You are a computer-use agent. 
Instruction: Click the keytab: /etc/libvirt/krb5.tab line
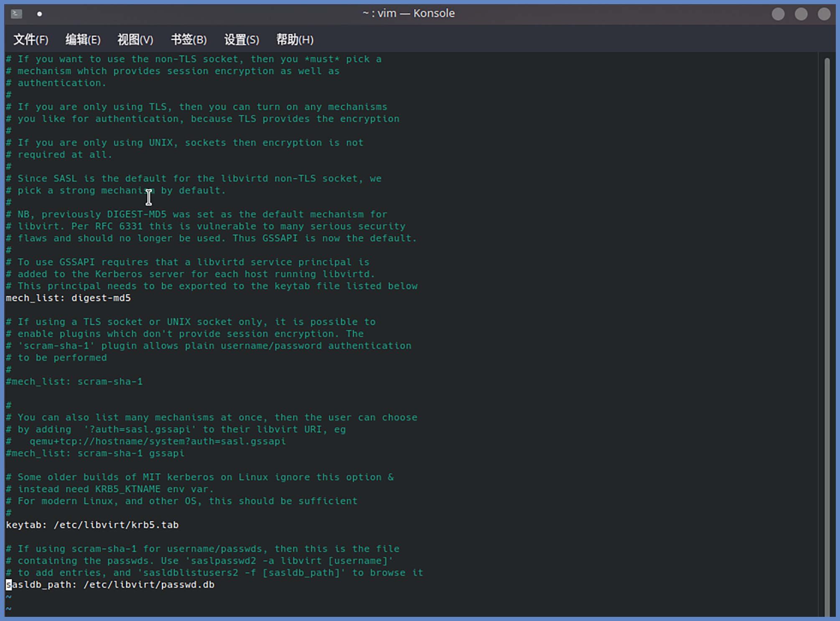click(92, 525)
